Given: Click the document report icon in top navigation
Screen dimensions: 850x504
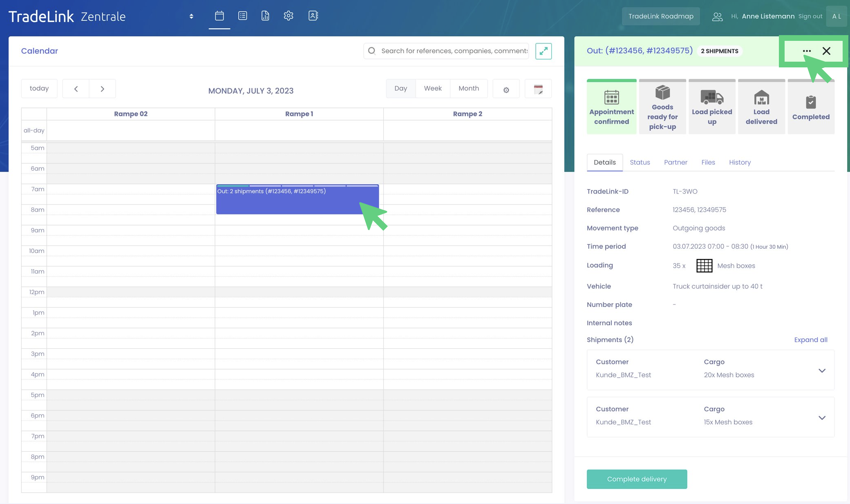Looking at the screenshot, I should pos(265,16).
